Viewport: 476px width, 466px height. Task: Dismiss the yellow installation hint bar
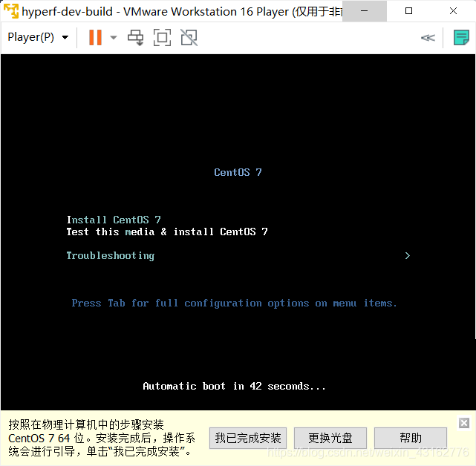pos(464,423)
